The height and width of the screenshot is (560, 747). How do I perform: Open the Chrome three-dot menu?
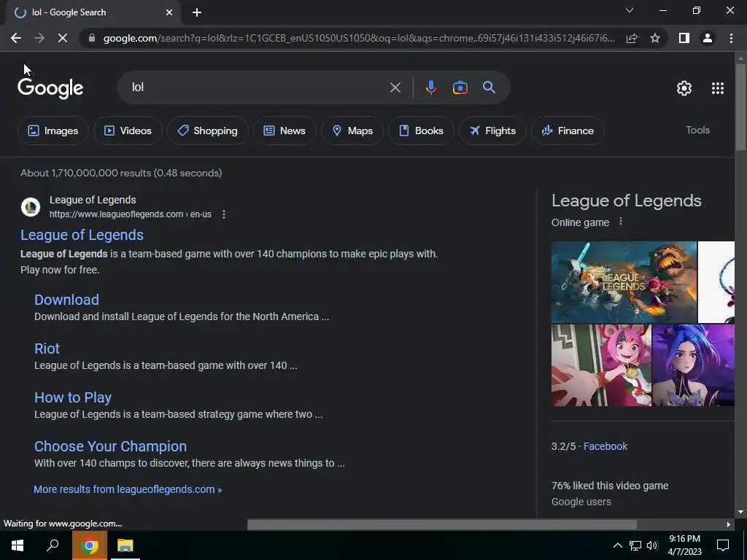tap(731, 38)
